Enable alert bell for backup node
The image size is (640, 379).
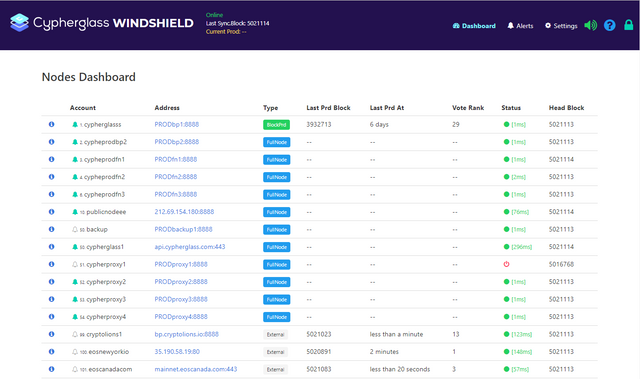coord(75,229)
